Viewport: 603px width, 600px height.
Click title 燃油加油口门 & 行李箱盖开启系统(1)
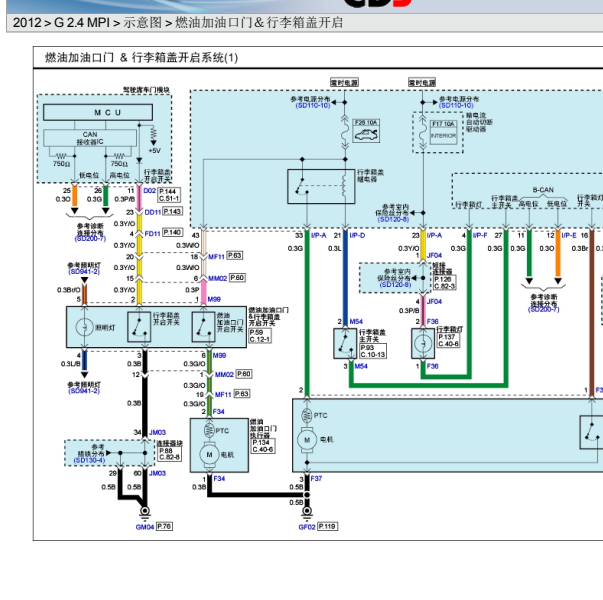click(142, 58)
